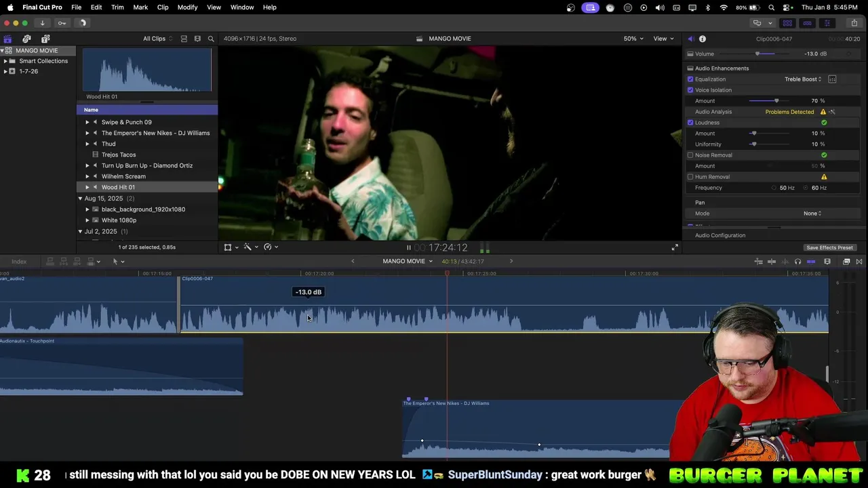Click the share export icon
Screen dimensions: 868x488
[x=853, y=23]
